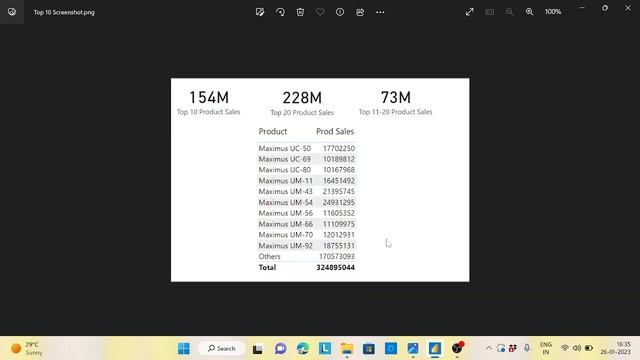Screen dimensions: 640x360
Task: Select the Maximus UM-43 row label
Action: click(285, 191)
